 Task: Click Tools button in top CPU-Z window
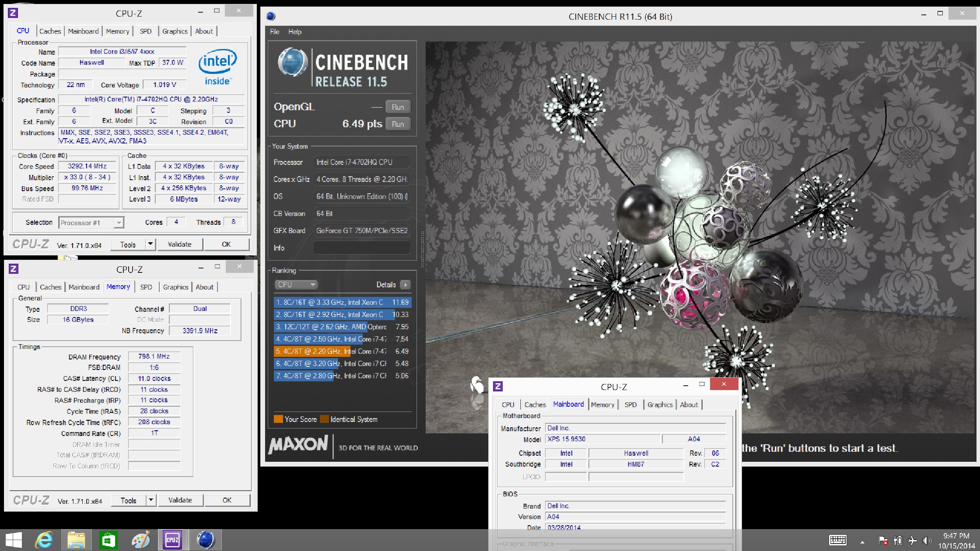[x=128, y=244]
